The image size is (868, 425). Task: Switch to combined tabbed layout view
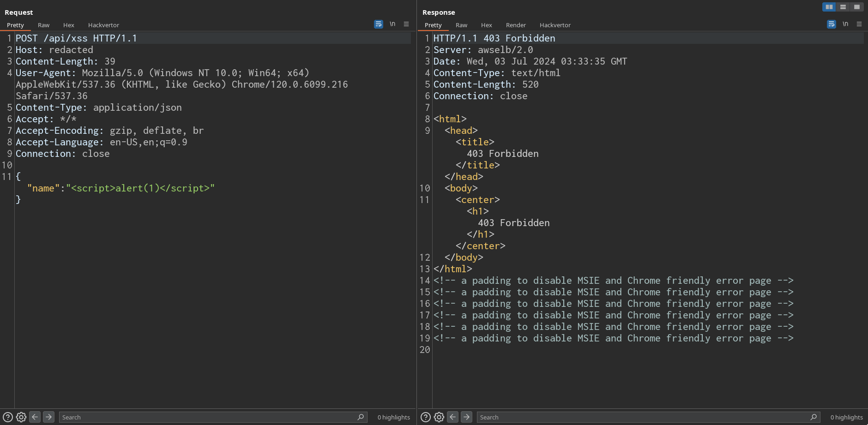click(x=857, y=7)
